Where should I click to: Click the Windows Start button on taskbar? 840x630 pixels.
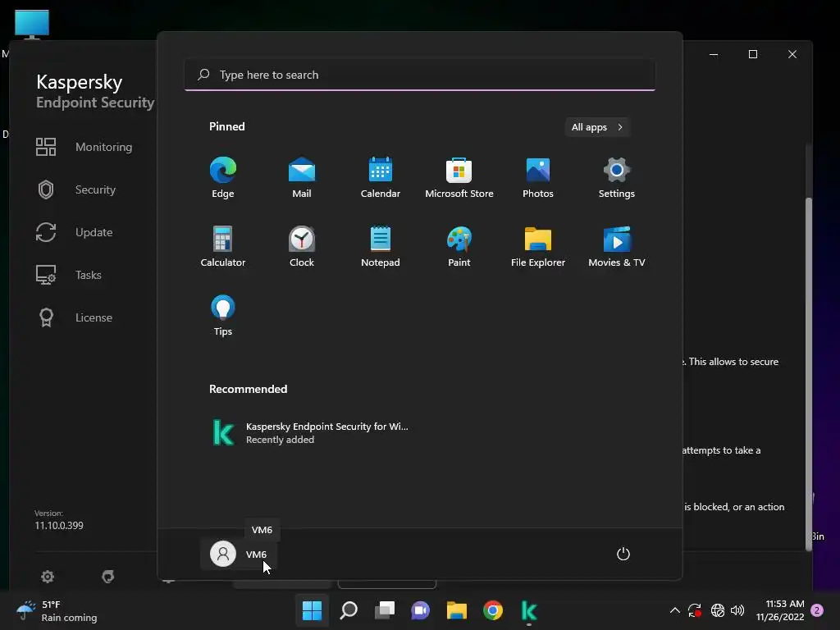point(313,610)
